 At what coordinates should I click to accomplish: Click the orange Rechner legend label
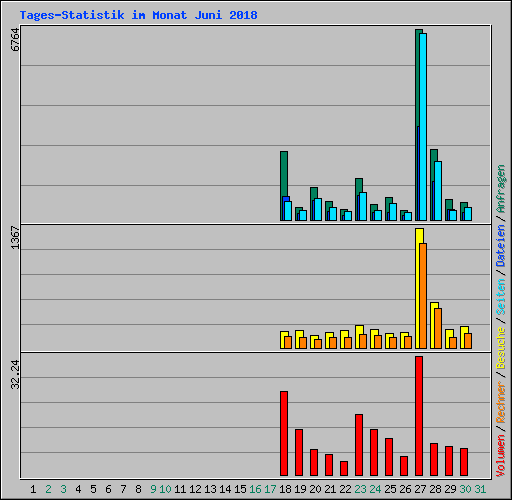point(501,402)
